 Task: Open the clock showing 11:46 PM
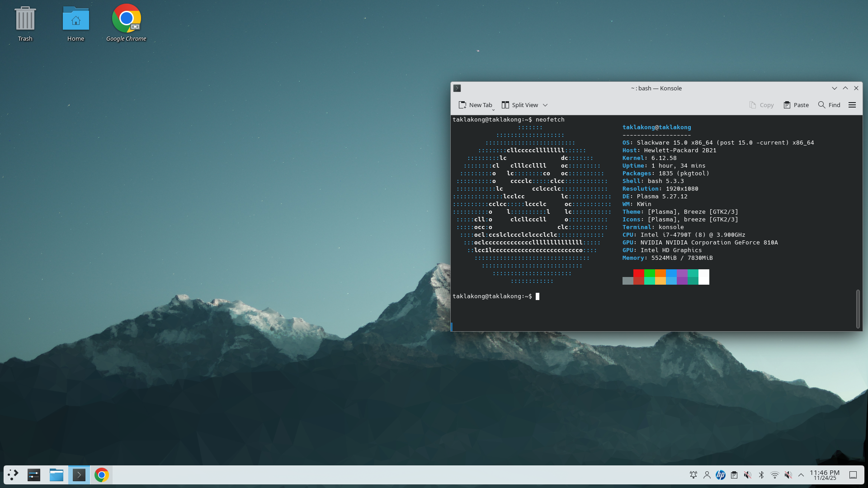[x=825, y=475]
